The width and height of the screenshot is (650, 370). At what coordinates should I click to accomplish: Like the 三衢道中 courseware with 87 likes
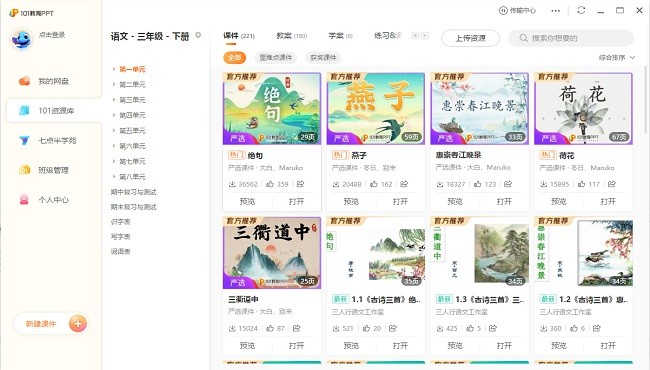click(x=270, y=328)
